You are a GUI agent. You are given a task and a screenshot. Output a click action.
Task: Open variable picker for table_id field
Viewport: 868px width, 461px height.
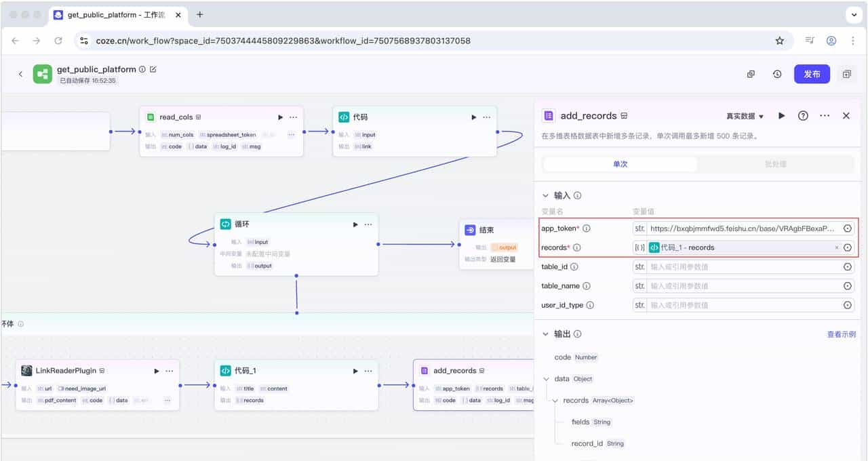[x=848, y=267]
